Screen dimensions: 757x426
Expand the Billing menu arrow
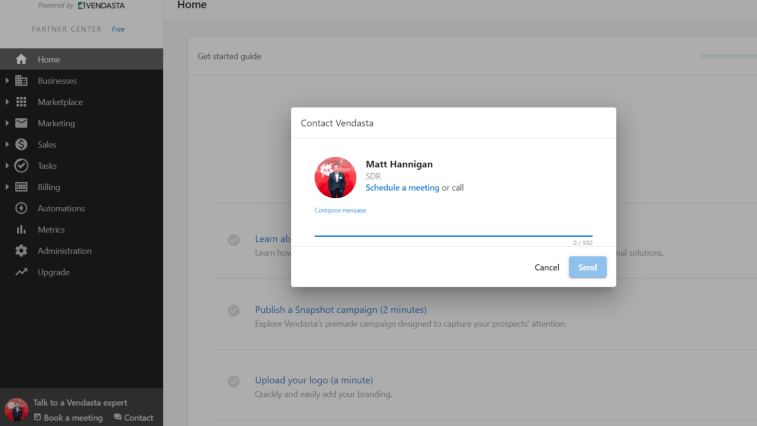pyautogui.click(x=7, y=187)
